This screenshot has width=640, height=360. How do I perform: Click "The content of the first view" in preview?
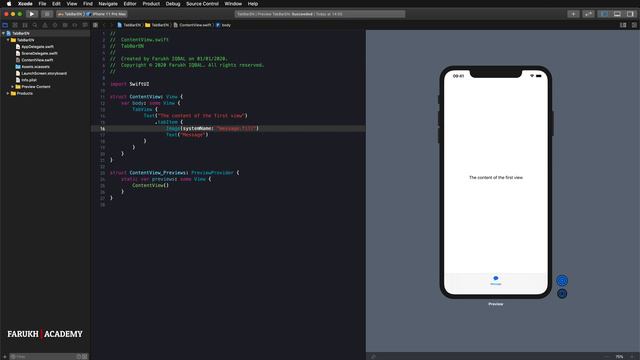tap(496, 178)
